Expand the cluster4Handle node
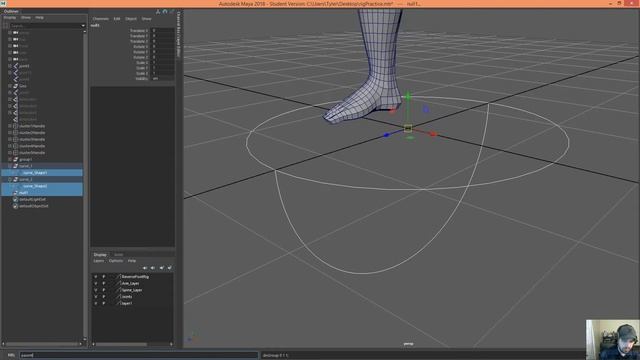 10,146
